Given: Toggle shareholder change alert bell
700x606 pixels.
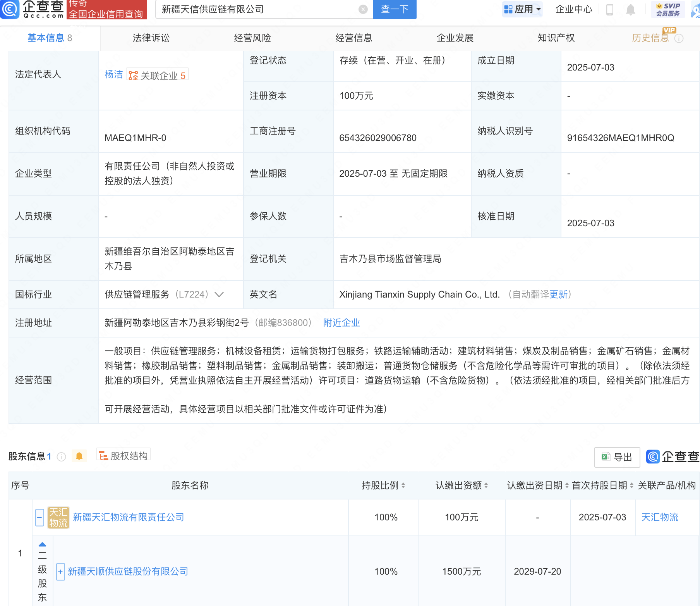Looking at the screenshot, I should pyautogui.click(x=79, y=456).
